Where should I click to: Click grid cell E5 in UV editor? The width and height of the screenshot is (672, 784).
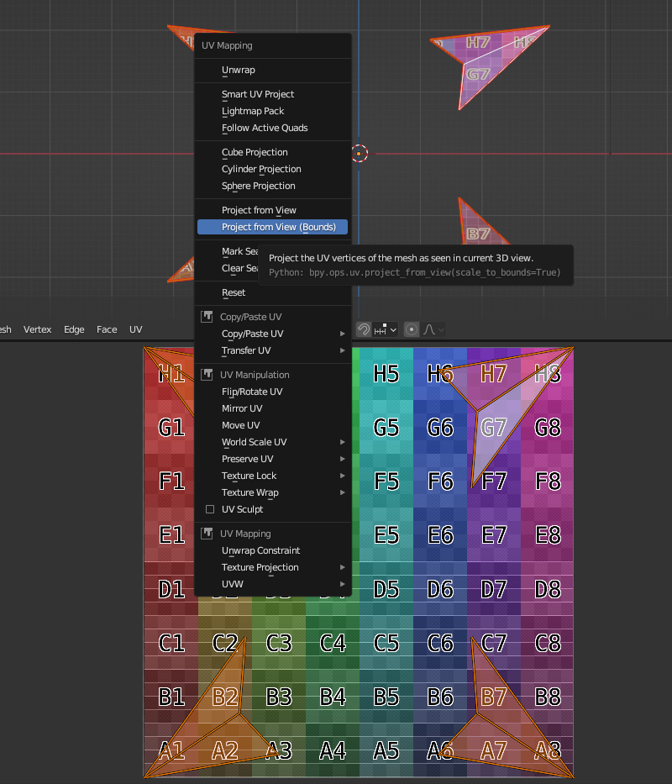point(386,535)
